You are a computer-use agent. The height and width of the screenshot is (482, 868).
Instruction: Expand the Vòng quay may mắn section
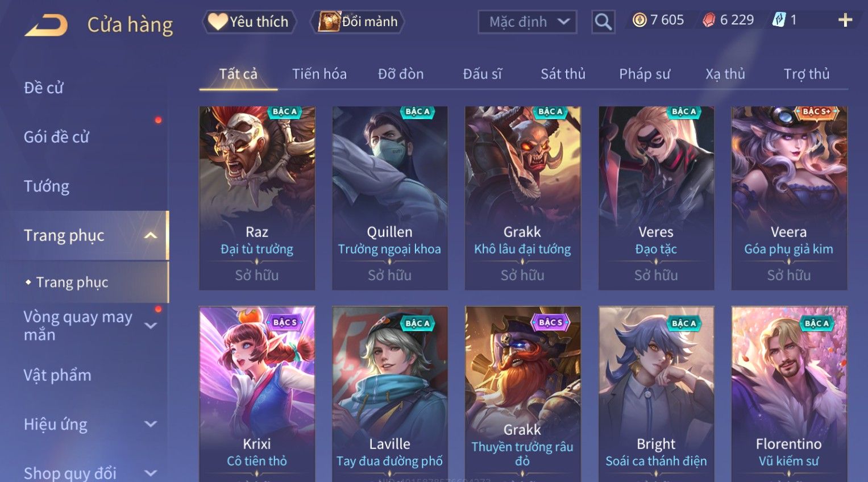(x=151, y=326)
